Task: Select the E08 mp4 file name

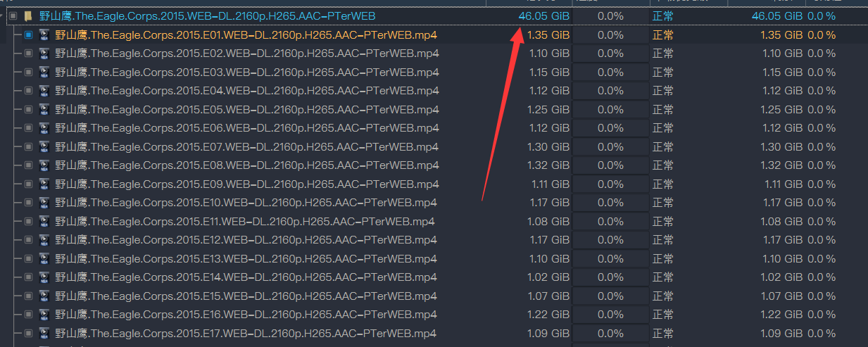Action: tap(246, 165)
